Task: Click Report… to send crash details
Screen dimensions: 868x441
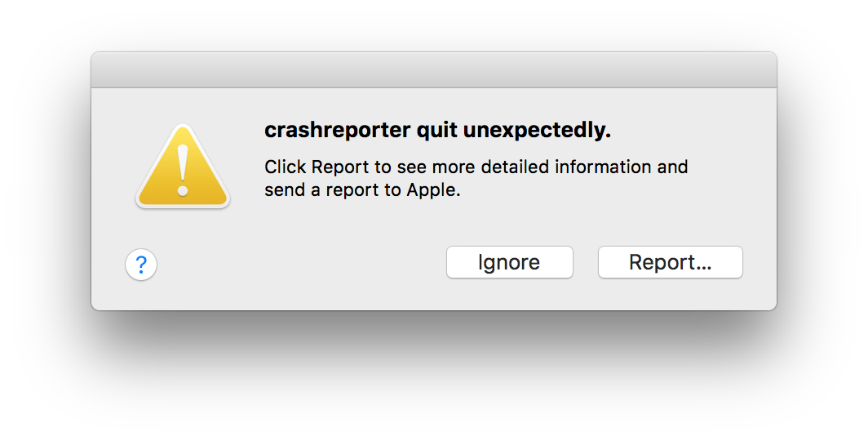Action: (670, 262)
